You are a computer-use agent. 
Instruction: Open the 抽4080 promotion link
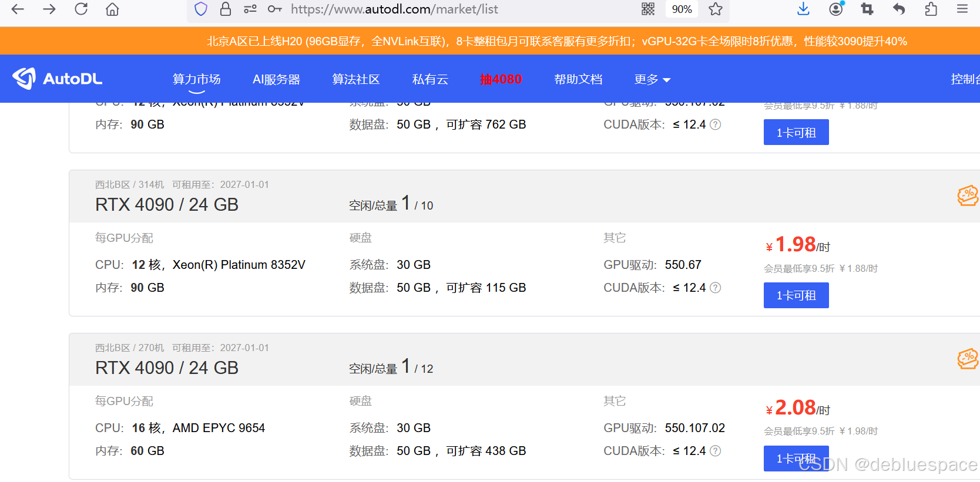501,79
